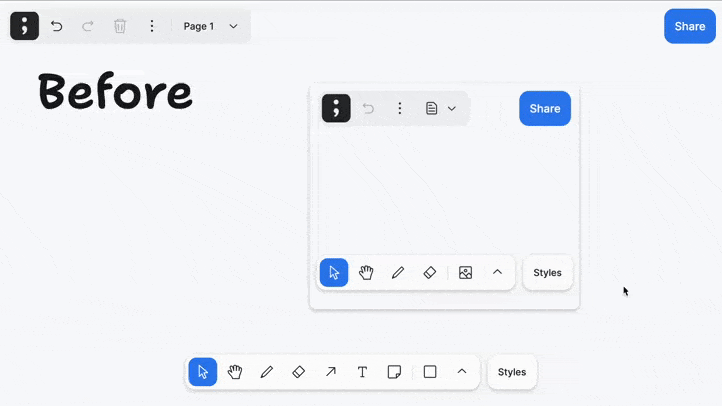Open the main menu logo button in top toolbar
Image resolution: width=722 pixels, height=406 pixels.
[24, 26]
